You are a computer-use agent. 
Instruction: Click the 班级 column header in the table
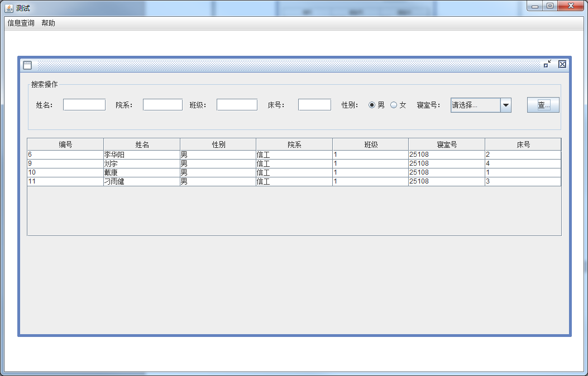click(370, 144)
